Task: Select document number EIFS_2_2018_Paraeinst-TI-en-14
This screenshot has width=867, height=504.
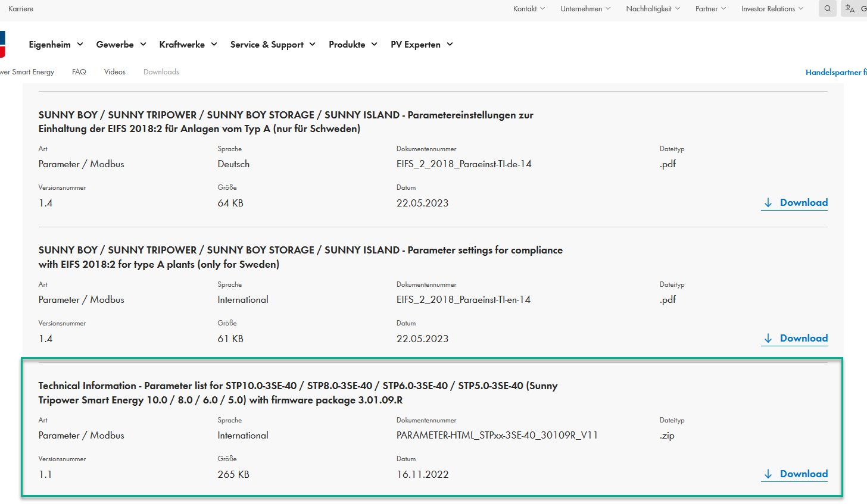Action: tap(463, 300)
